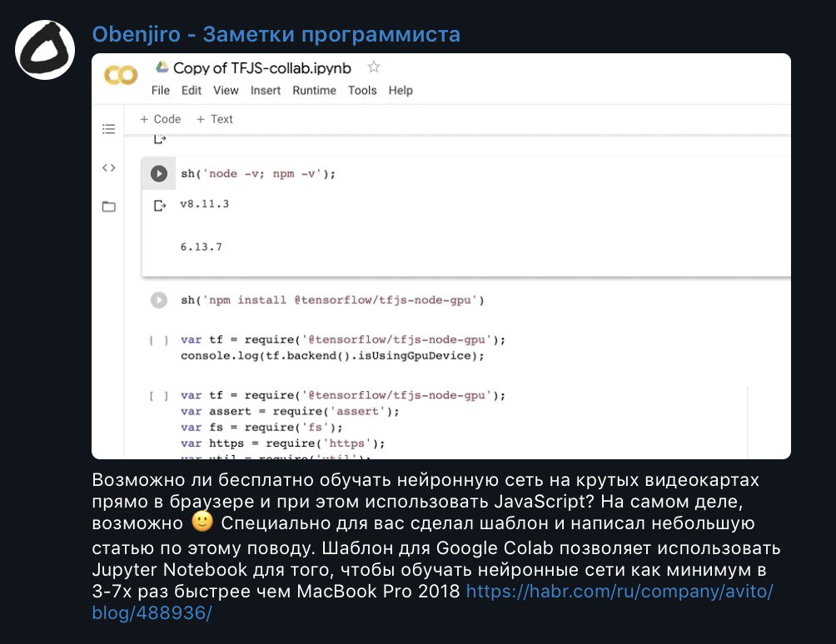Screen dimensions: 836x644
Task: Open the File menu
Action: click(161, 91)
